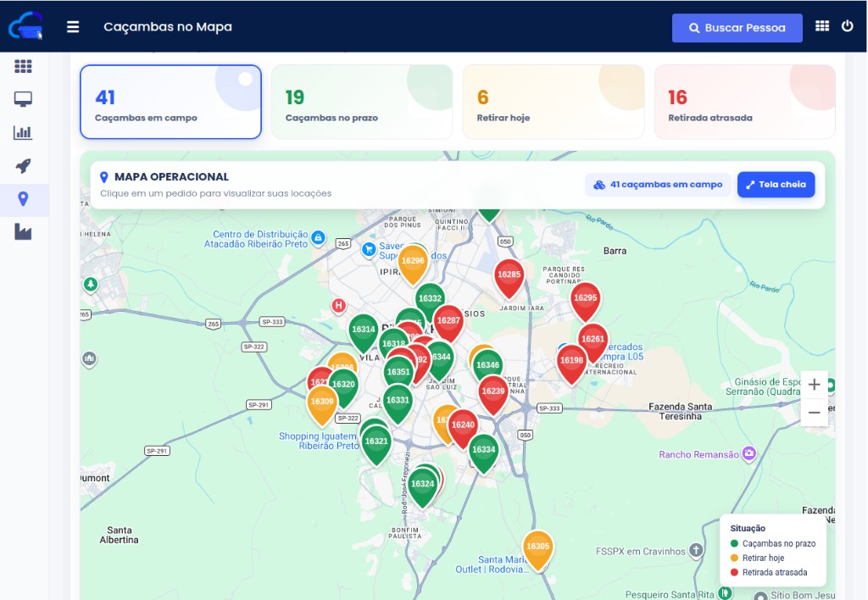Open sidebar factory icon

23,232
